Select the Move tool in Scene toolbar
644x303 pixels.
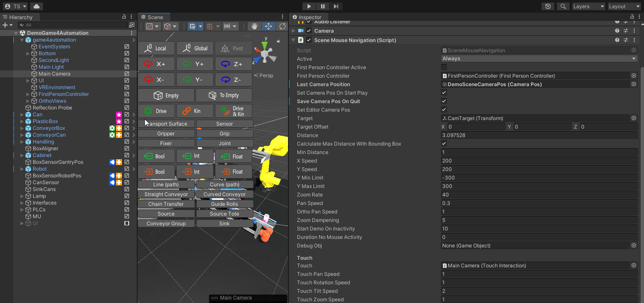point(268,26)
